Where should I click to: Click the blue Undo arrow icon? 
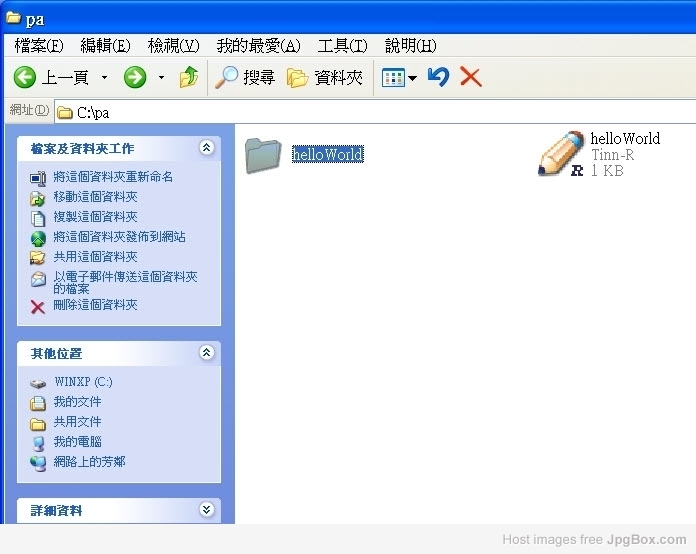click(439, 77)
